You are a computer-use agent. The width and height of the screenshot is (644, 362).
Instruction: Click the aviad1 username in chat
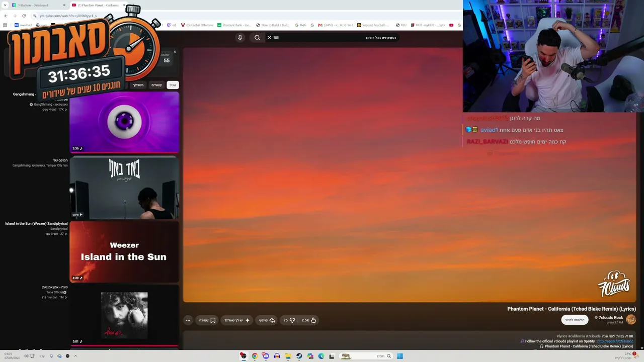[x=489, y=130]
